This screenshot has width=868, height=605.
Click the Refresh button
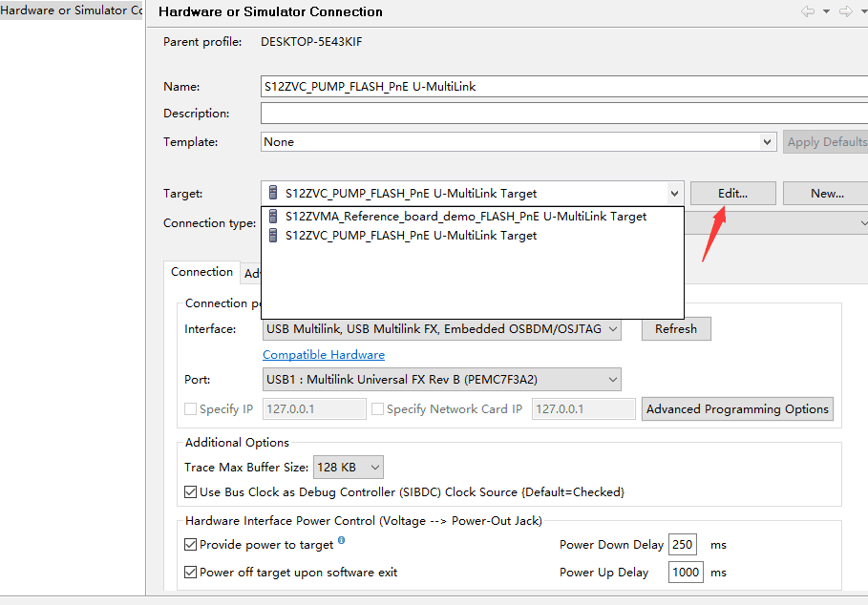click(676, 329)
